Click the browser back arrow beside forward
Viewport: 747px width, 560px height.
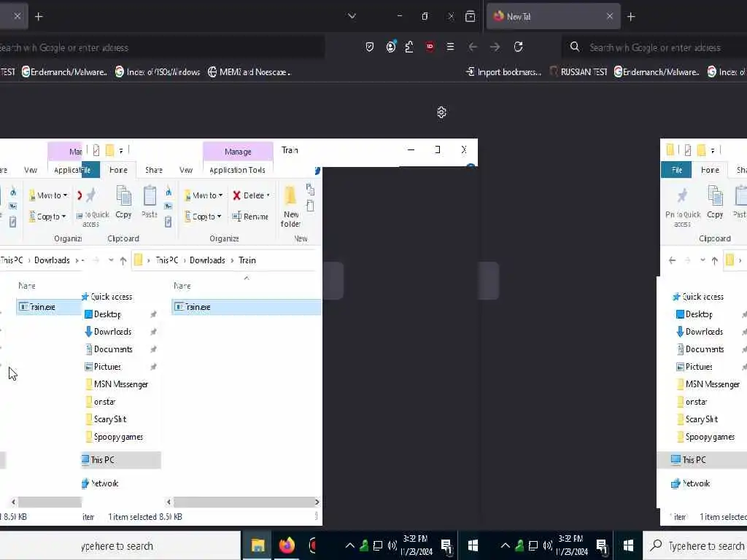click(x=473, y=47)
